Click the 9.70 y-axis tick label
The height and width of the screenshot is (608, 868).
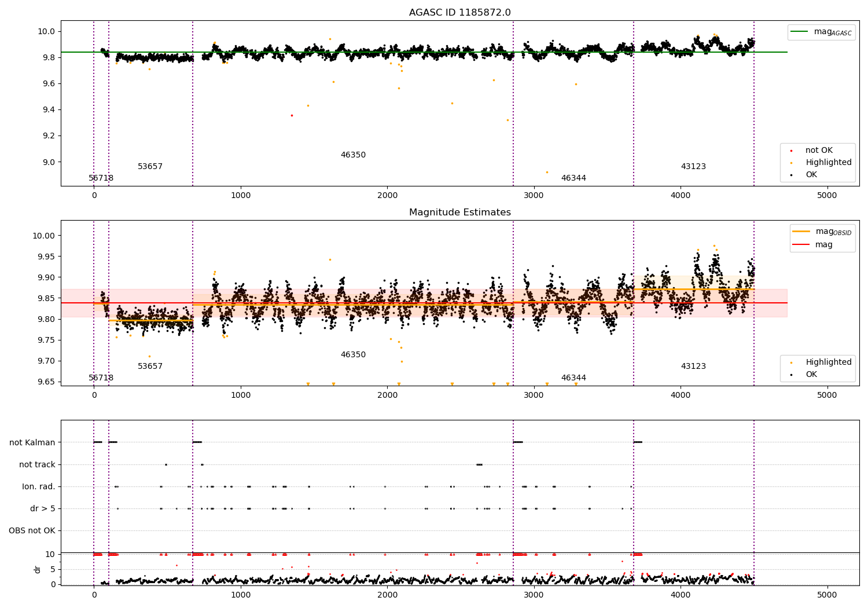tap(47, 361)
